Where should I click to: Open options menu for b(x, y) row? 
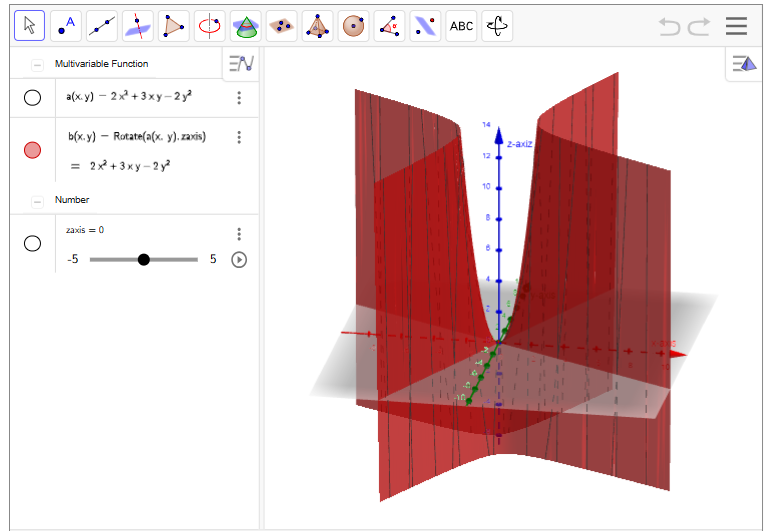pyautogui.click(x=239, y=137)
